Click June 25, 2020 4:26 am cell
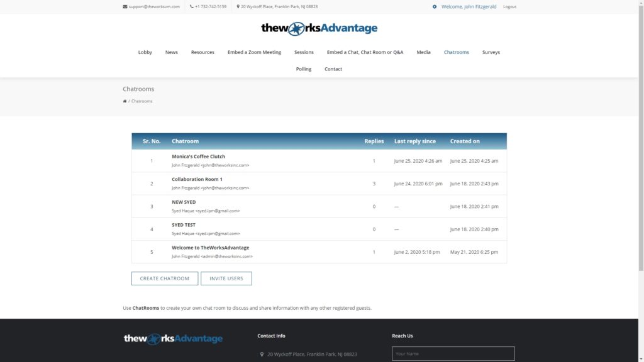 point(418,161)
